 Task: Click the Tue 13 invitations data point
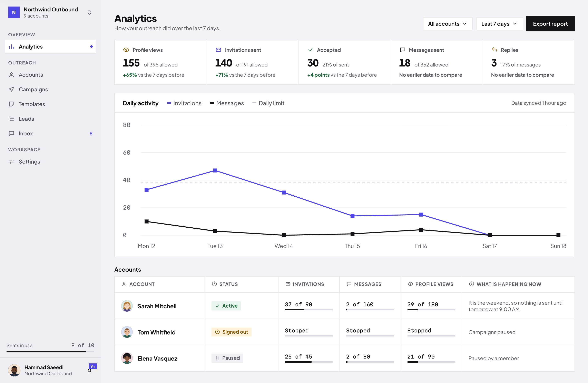tap(215, 170)
